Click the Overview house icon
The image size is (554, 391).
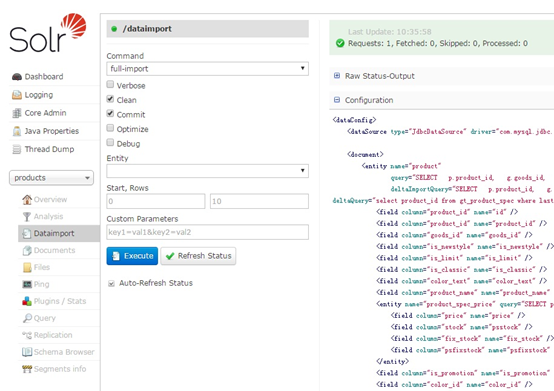[27, 200]
